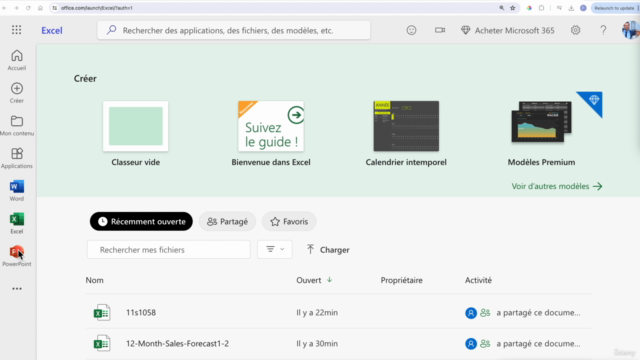Click the browser address bar URL

tap(97, 8)
